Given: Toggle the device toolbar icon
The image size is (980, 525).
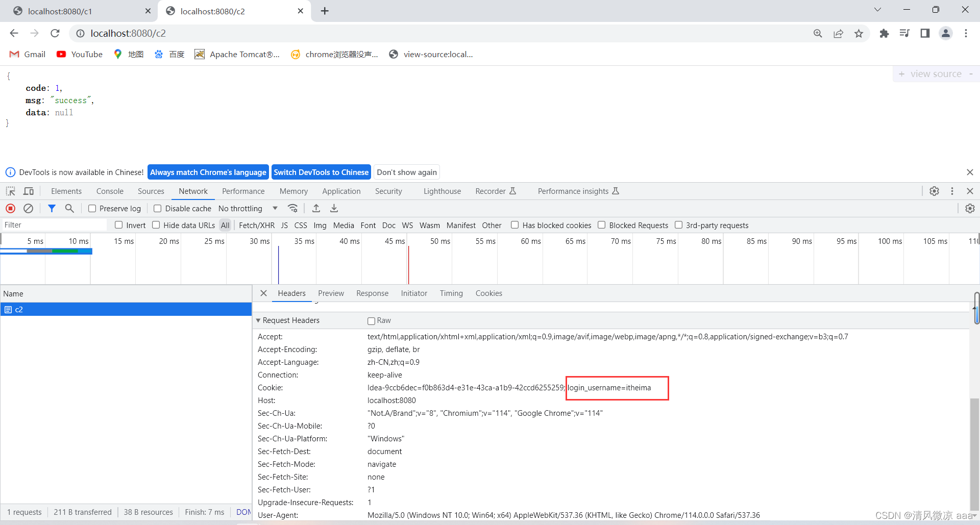Looking at the screenshot, I should click(29, 191).
